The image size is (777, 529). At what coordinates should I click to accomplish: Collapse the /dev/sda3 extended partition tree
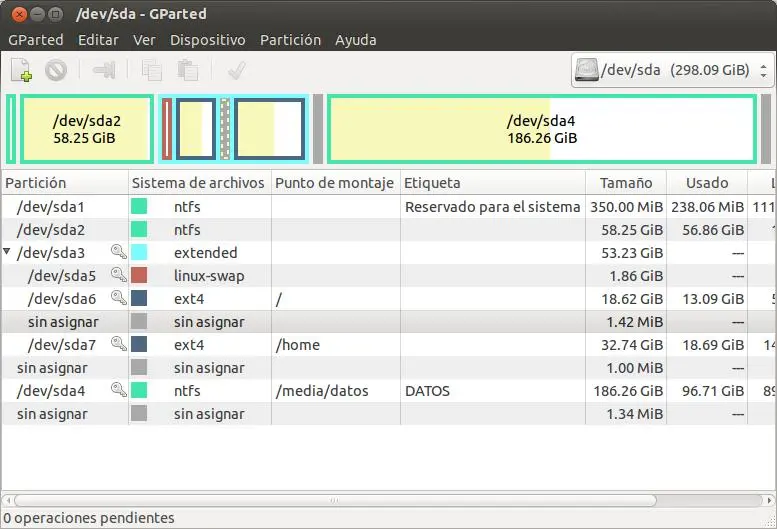point(7,252)
